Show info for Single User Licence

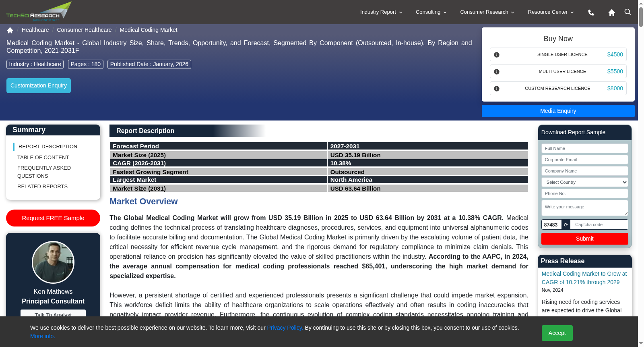click(497, 55)
